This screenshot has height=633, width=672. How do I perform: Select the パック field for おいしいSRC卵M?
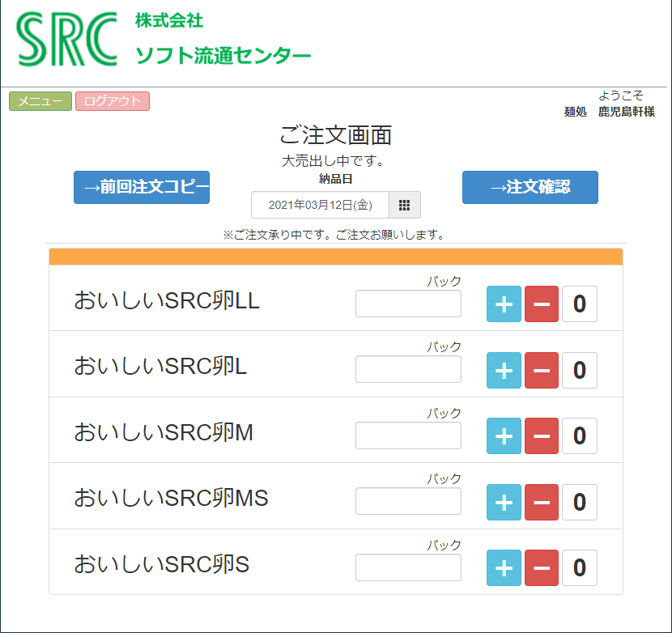coord(408,435)
